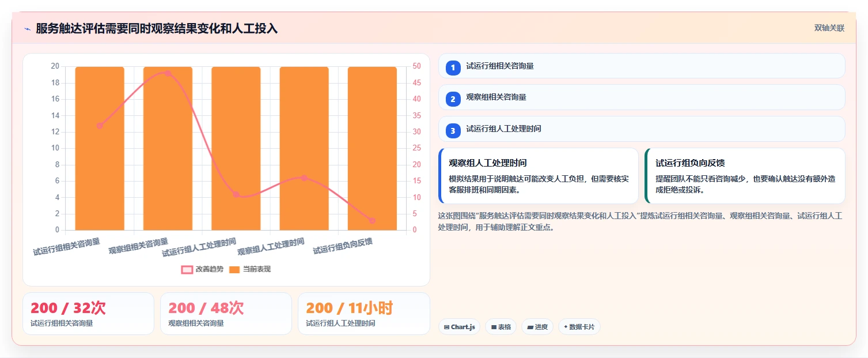Click the right axis value 50
Screen dimensions: 868x358
tap(416, 66)
